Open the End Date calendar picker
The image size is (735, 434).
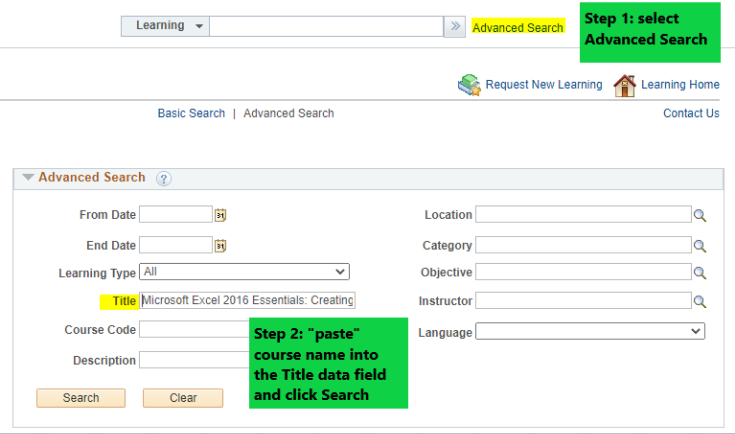pyautogui.click(x=220, y=245)
